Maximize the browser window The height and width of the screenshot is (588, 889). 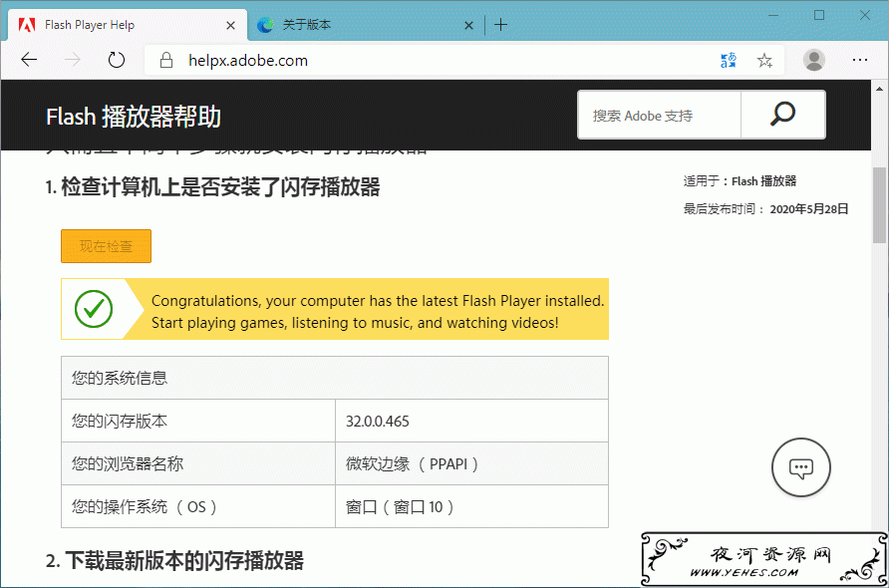[x=819, y=15]
